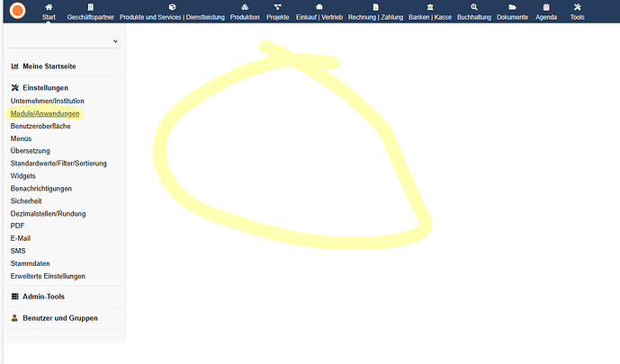Open the Produktion icon

click(245, 7)
